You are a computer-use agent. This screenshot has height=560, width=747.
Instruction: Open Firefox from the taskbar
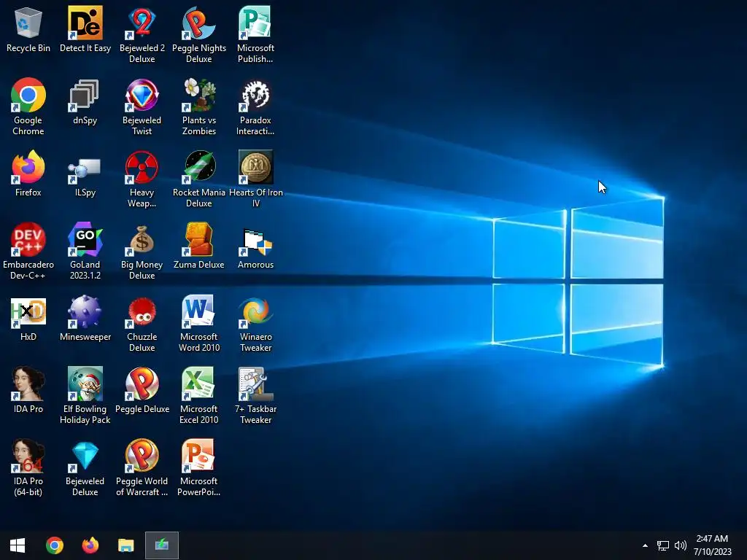[90, 545]
